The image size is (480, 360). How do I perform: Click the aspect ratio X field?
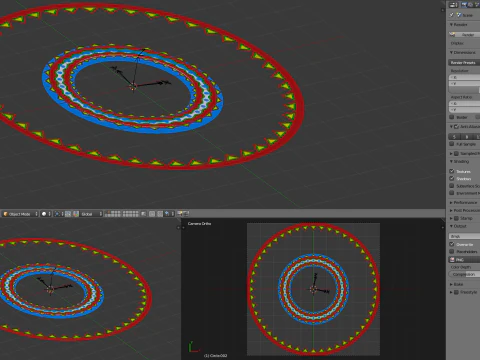(x=465, y=104)
